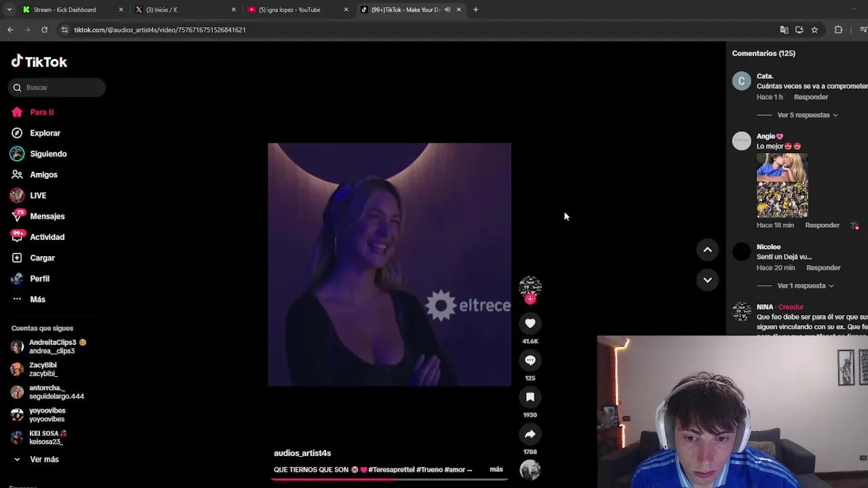Open AndreitaClips3 followed account

54,347
